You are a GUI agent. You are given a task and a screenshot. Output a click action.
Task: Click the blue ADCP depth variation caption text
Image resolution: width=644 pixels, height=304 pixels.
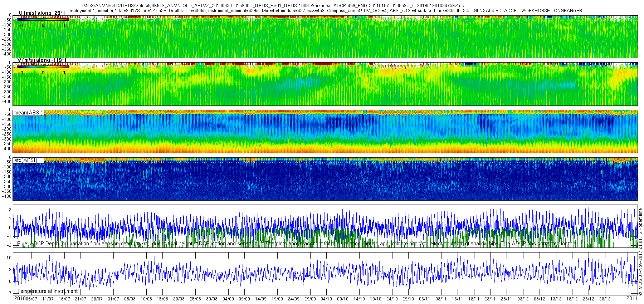(297, 244)
